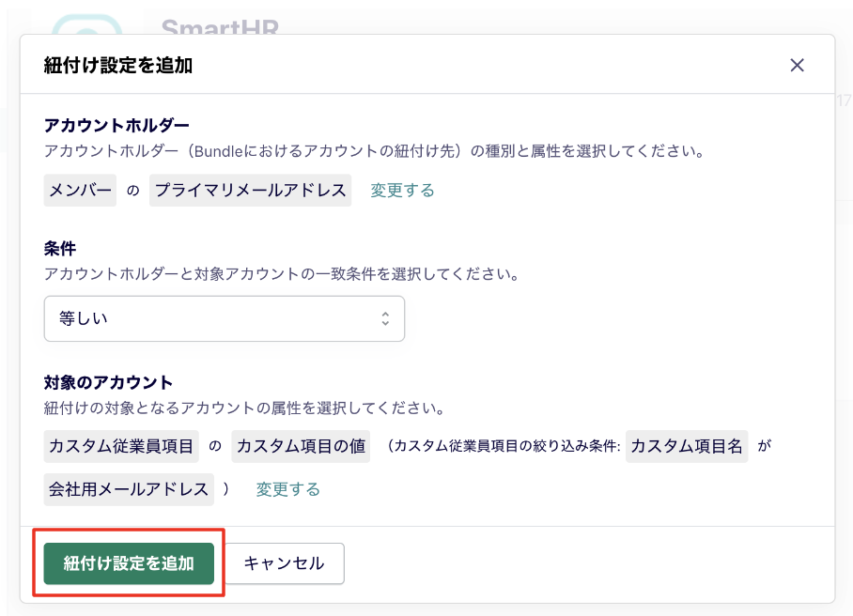Image resolution: width=853 pixels, height=616 pixels.
Task: Select the プライマリメールアドレス tag
Action: 250,191
